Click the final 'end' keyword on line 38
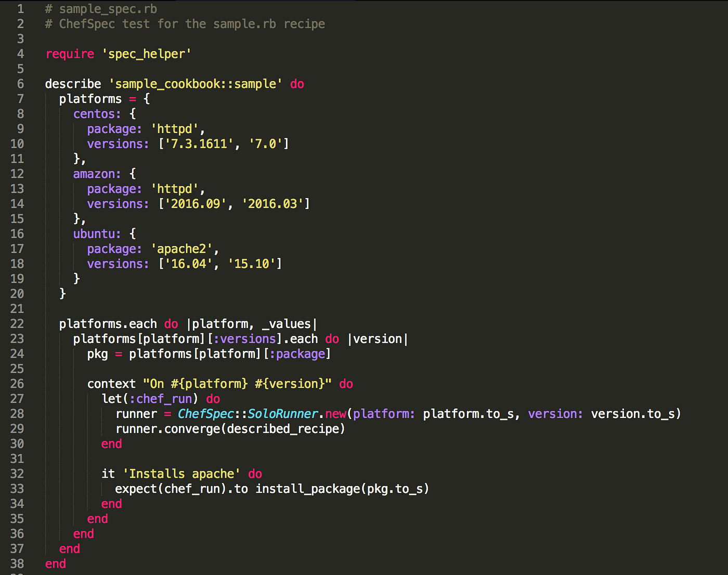The height and width of the screenshot is (575, 728). pos(56,564)
